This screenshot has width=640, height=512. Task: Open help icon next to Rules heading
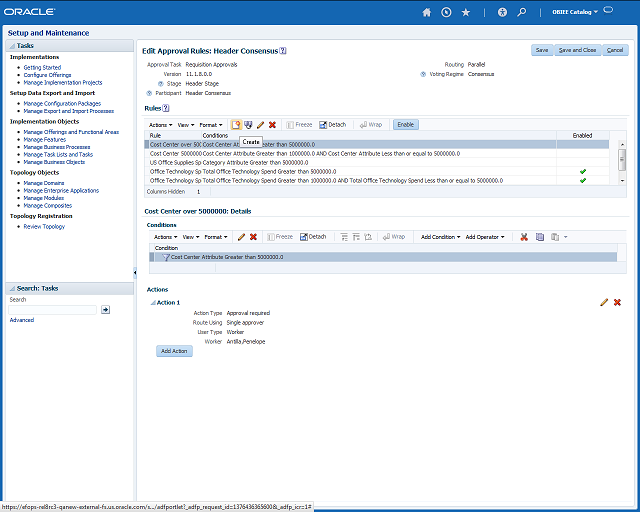pos(166,108)
